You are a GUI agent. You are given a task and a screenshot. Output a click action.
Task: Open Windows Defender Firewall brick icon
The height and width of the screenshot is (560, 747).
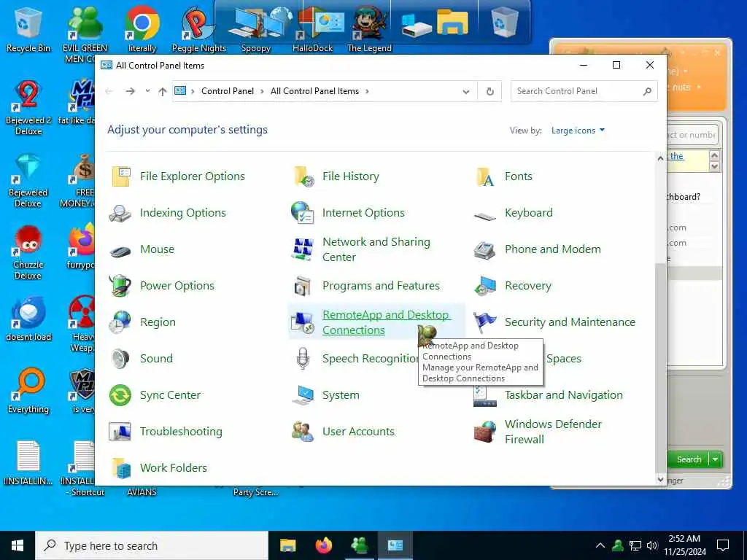point(485,432)
